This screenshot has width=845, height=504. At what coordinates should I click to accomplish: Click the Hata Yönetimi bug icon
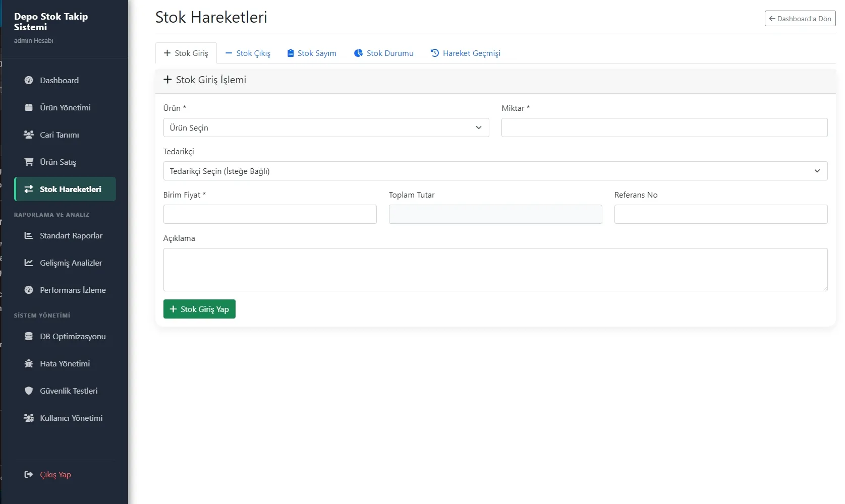(29, 363)
